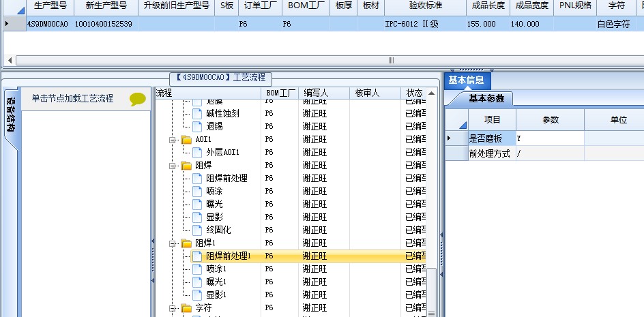The image size is (644, 317).
Task: Click the 140.000 width cell
Action: point(531,24)
